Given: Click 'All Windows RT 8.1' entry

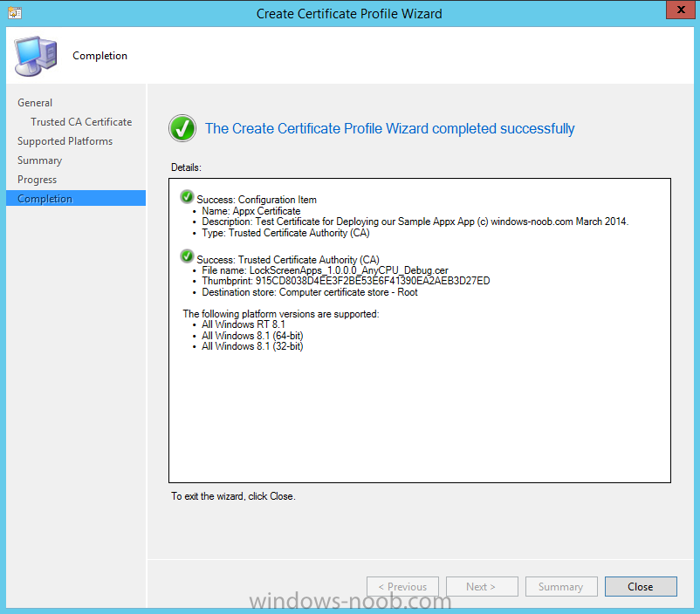Looking at the screenshot, I should point(244,324).
